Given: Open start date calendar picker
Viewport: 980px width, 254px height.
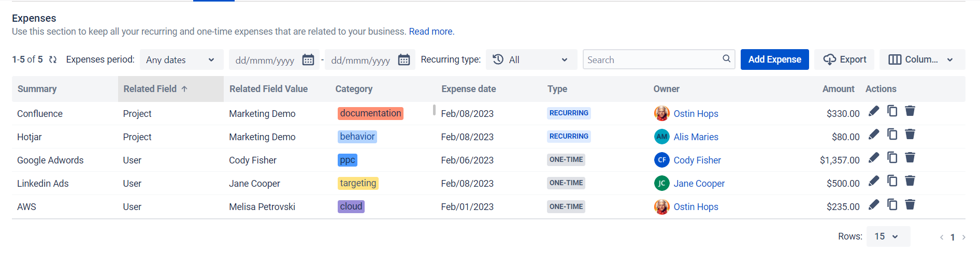Looking at the screenshot, I should click(308, 60).
